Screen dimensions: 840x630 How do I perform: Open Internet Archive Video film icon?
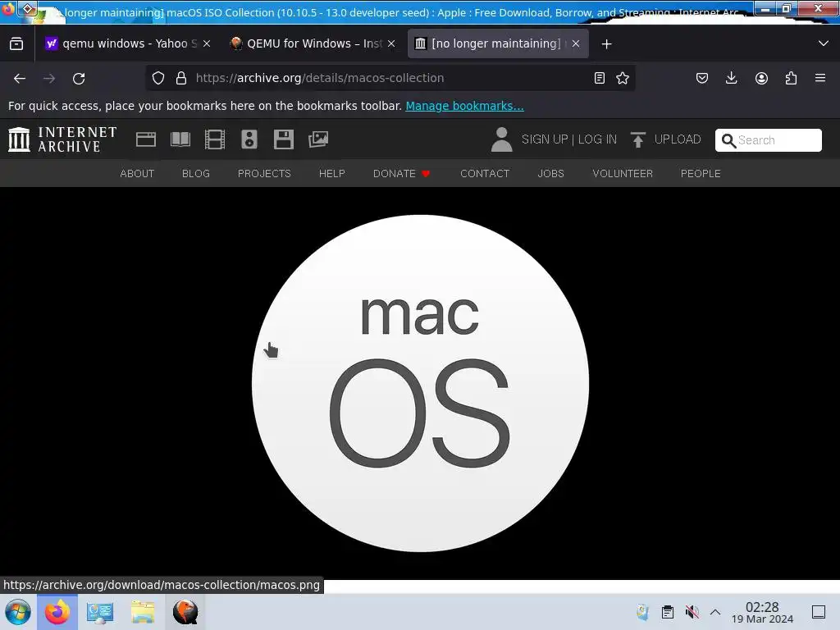[x=215, y=139]
